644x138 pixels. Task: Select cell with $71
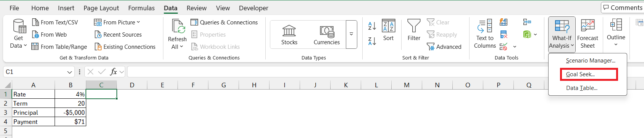point(71,122)
